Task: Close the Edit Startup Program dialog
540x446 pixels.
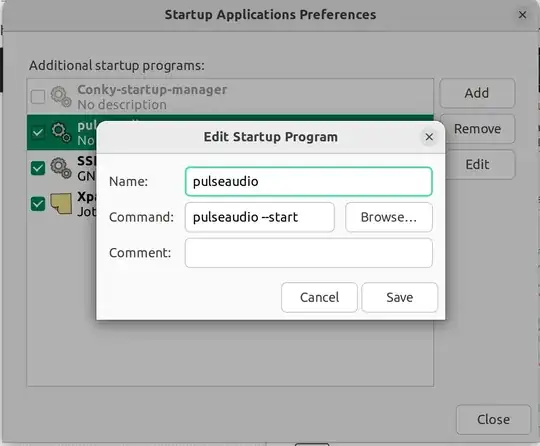Action: coord(429,137)
